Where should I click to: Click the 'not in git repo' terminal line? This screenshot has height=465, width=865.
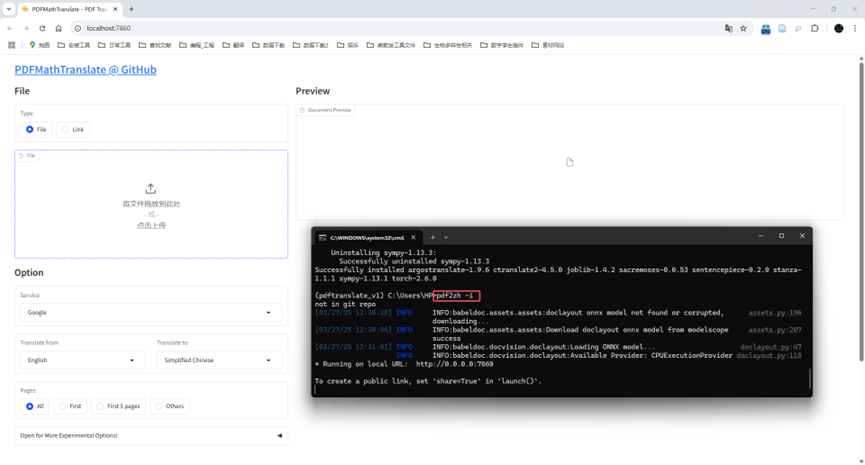[345, 304]
